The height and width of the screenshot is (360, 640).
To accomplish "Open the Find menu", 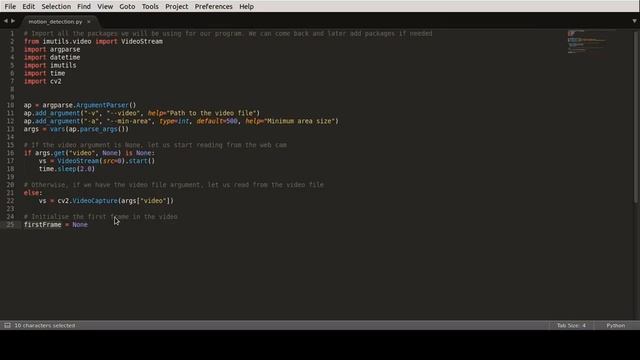I will (84, 7).
